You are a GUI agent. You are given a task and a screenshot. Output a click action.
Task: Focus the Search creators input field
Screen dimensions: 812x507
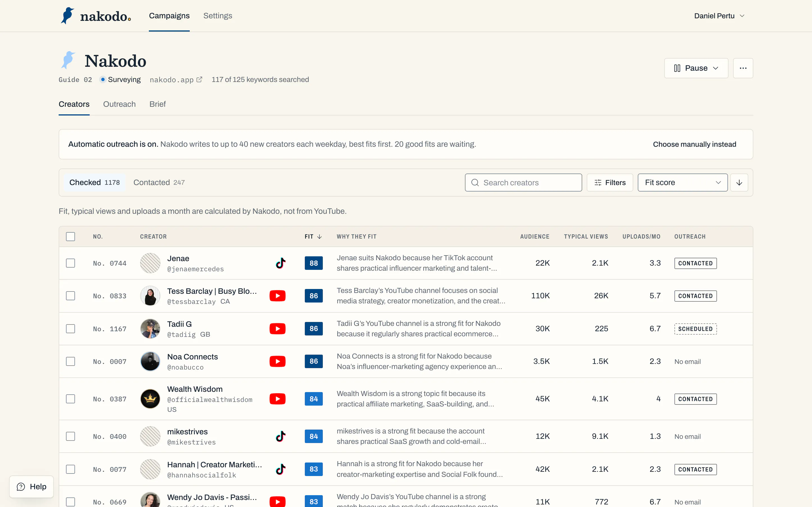(524, 183)
